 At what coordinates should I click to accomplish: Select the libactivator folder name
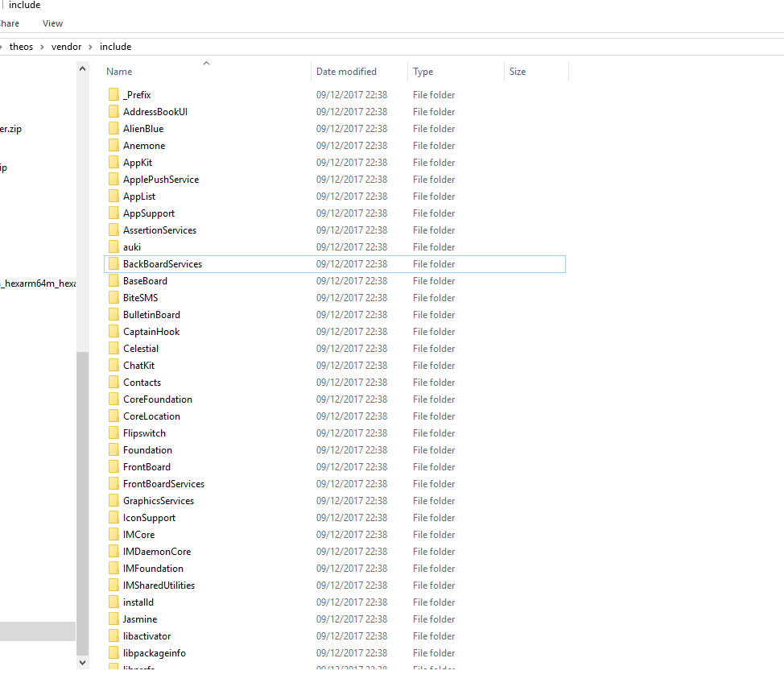[147, 636]
